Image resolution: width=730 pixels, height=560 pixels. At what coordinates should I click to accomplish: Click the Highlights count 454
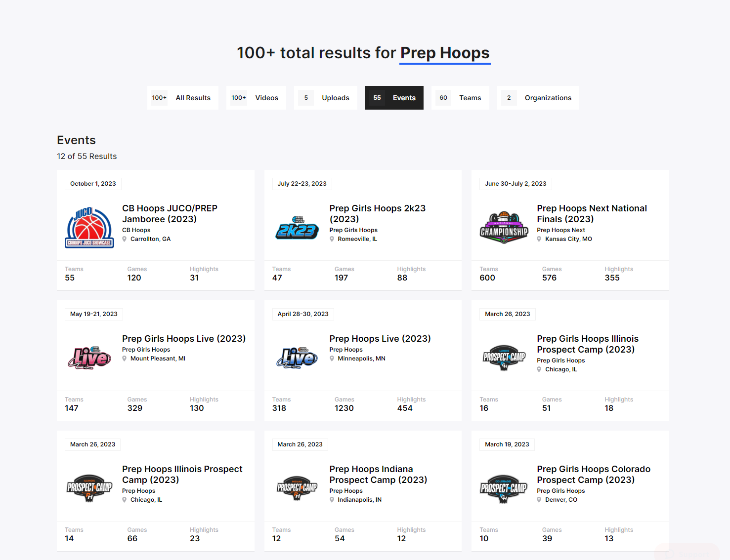pyautogui.click(x=405, y=408)
